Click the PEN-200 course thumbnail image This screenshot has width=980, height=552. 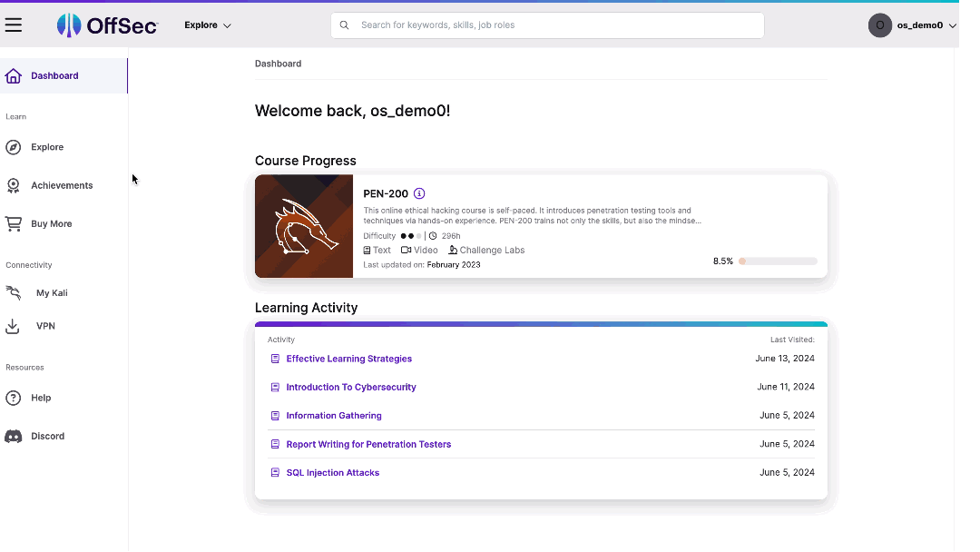pyautogui.click(x=304, y=226)
